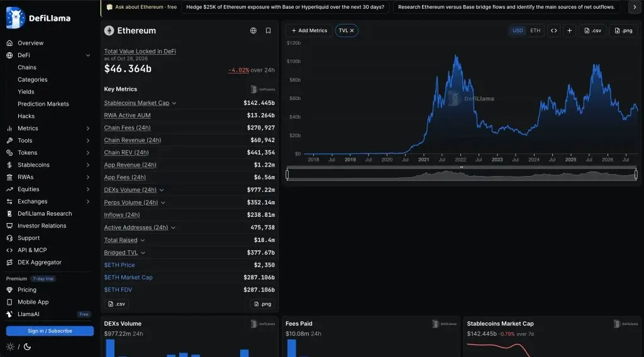Click the globe icon beside Ethereum title
This screenshot has width=644, height=357.
(253, 31)
